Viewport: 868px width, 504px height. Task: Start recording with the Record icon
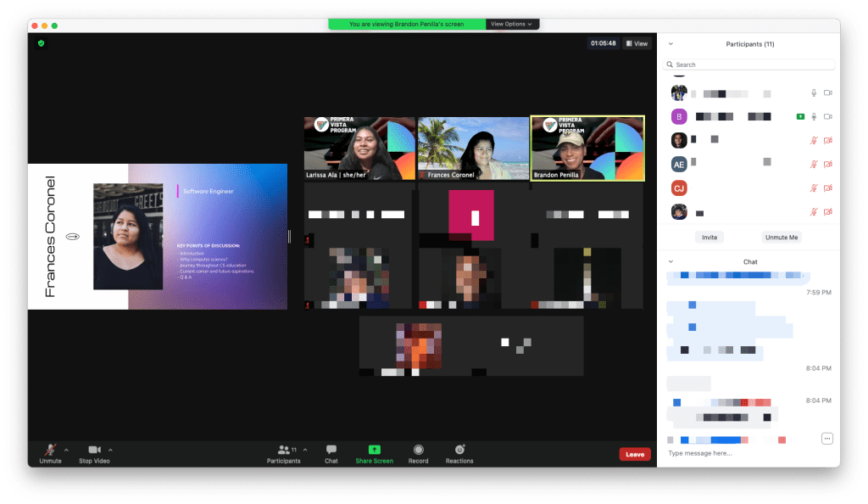(x=418, y=450)
